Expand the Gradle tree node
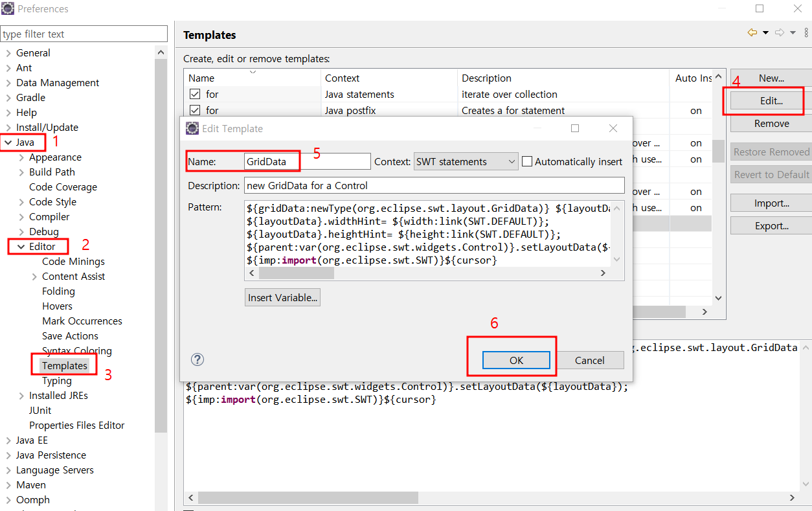This screenshot has width=812, height=511. point(8,98)
